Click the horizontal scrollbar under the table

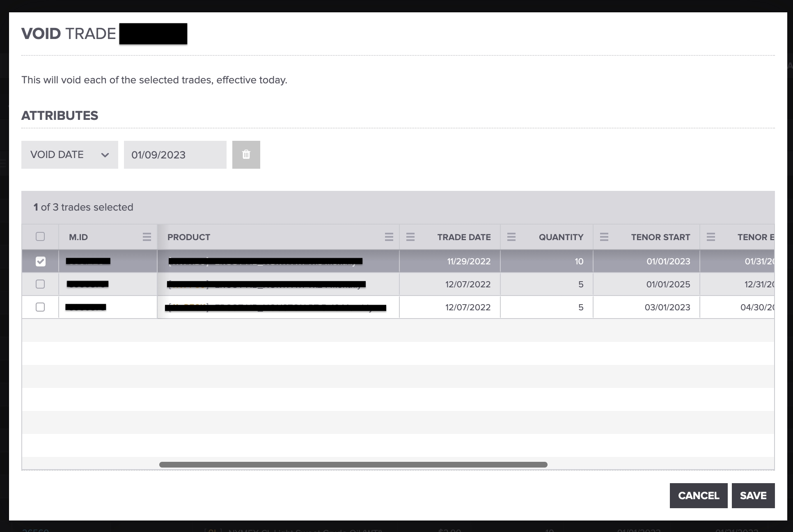click(353, 465)
